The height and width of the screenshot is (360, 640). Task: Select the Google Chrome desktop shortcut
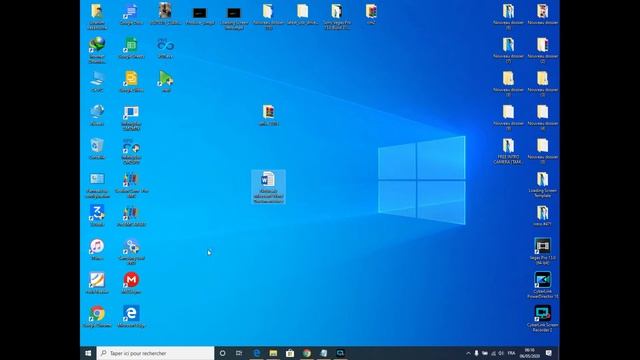[97, 317]
